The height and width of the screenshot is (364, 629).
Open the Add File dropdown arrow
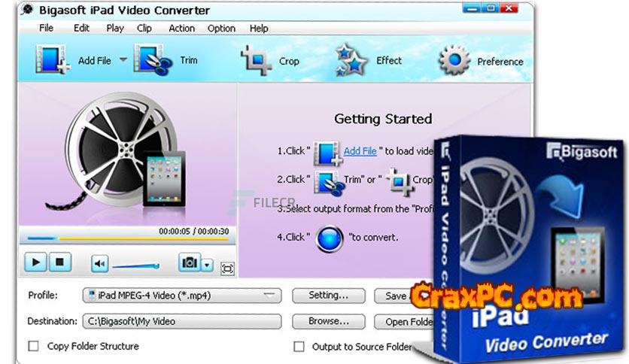coord(123,59)
